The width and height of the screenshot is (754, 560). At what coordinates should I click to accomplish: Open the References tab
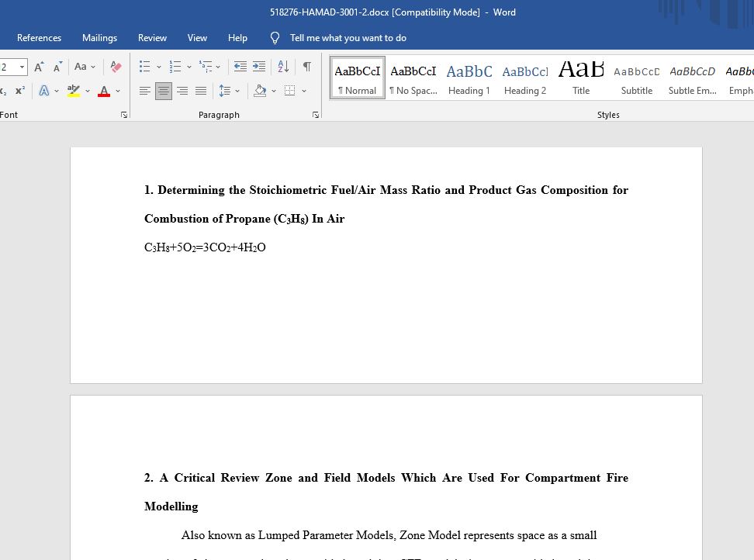click(x=39, y=38)
